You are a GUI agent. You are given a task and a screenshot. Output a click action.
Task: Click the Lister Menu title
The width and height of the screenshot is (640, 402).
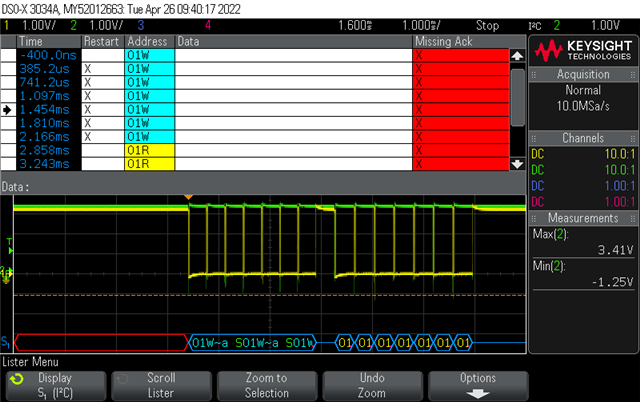click(x=30, y=362)
